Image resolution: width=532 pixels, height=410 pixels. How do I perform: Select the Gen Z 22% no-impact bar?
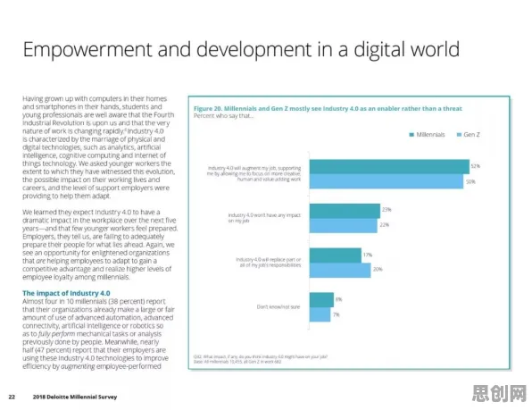coord(344,226)
